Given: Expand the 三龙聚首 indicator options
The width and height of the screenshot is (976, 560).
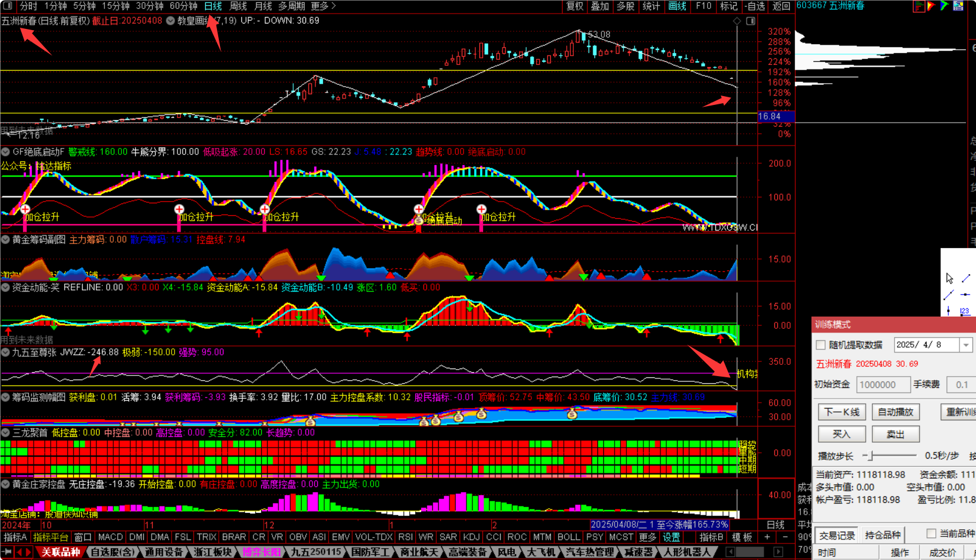Looking at the screenshot, I should [x=5, y=433].
